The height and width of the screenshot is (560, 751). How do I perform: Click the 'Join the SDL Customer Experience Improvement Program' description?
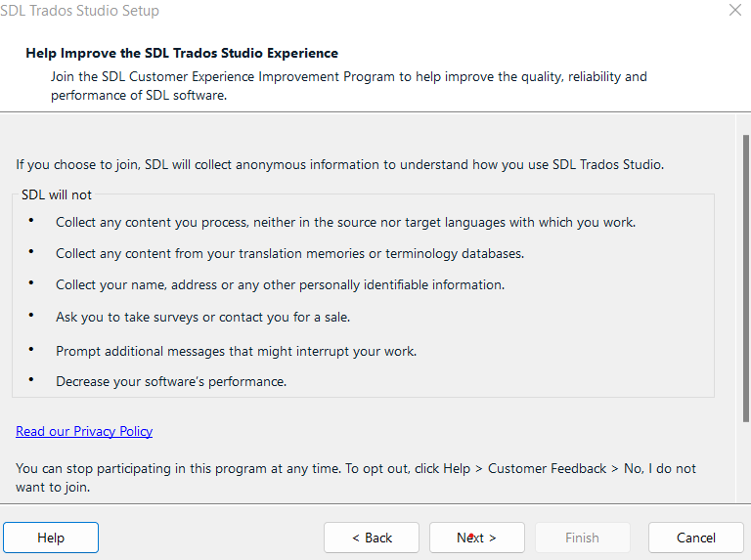click(349, 86)
